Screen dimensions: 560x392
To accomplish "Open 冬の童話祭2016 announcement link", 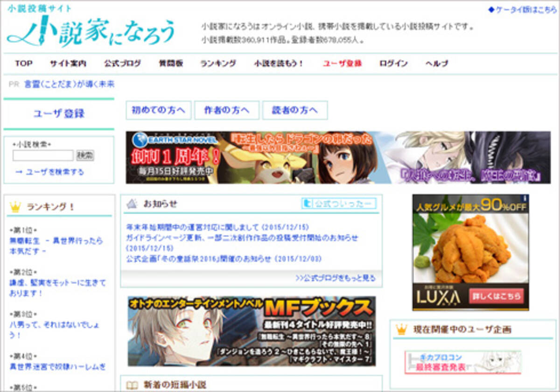I will pyautogui.click(x=224, y=259).
